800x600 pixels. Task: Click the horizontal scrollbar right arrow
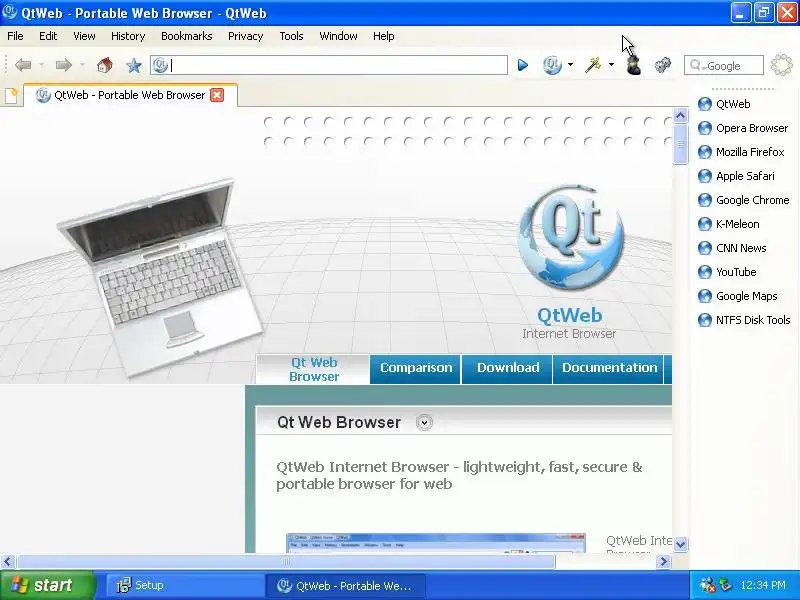pyautogui.click(x=663, y=561)
